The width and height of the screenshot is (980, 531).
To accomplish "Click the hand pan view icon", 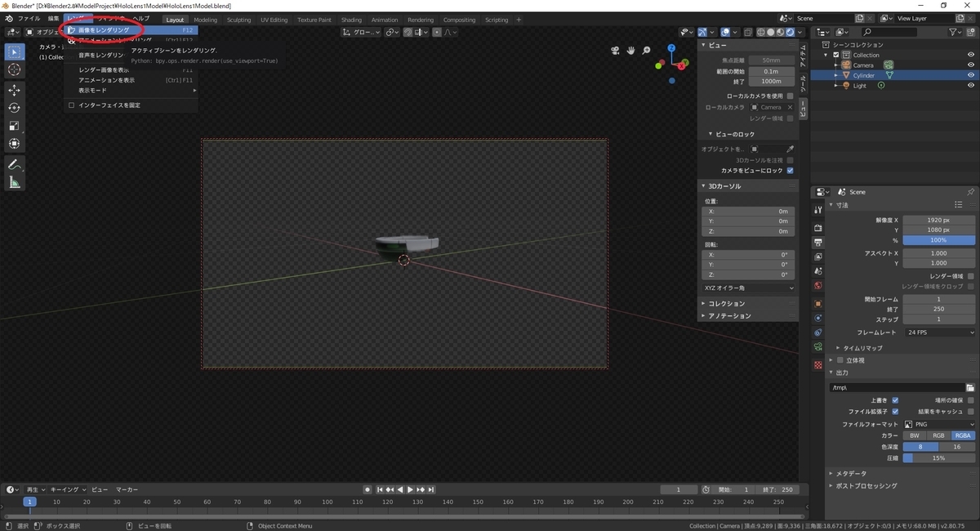I will [632, 51].
